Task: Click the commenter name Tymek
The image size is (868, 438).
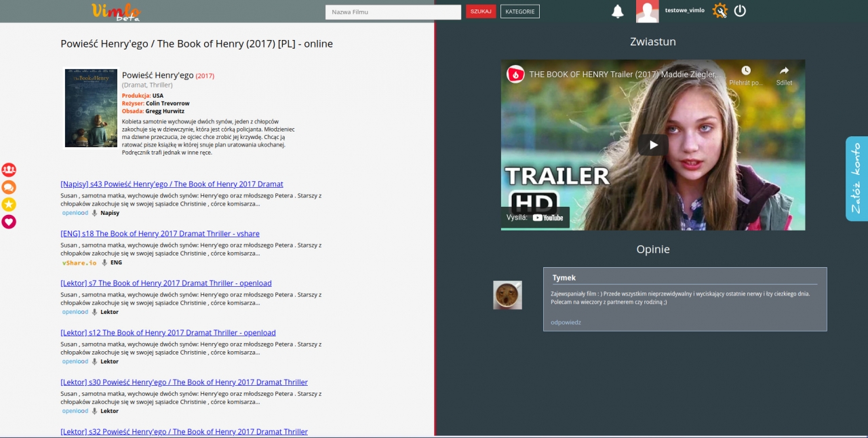Action: (x=564, y=278)
